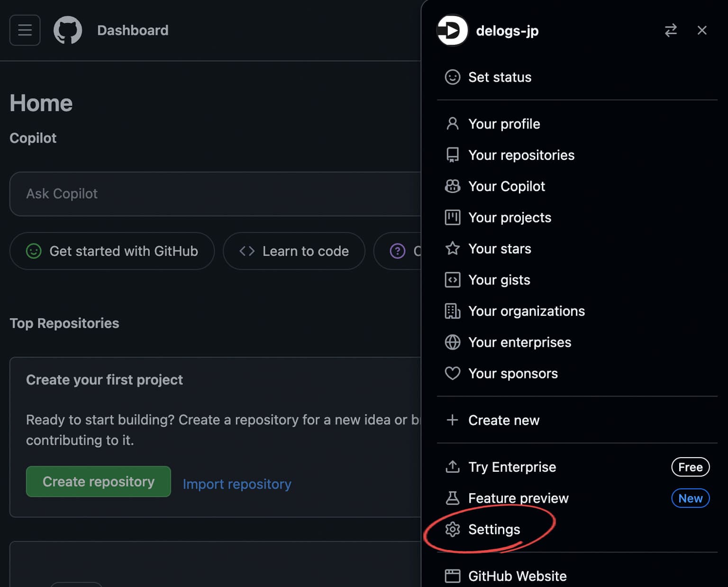Click Create your first project heading
Viewport: 728px width, 587px height.
click(104, 380)
